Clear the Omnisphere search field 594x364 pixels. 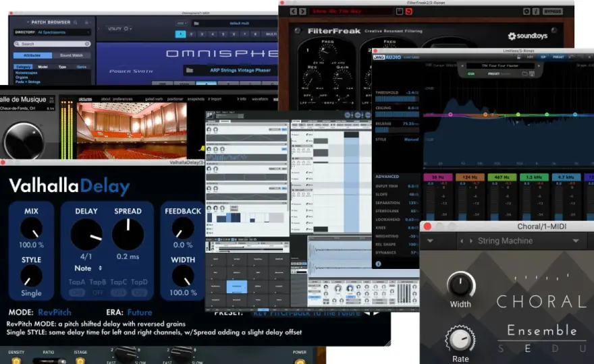tap(87, 44)
